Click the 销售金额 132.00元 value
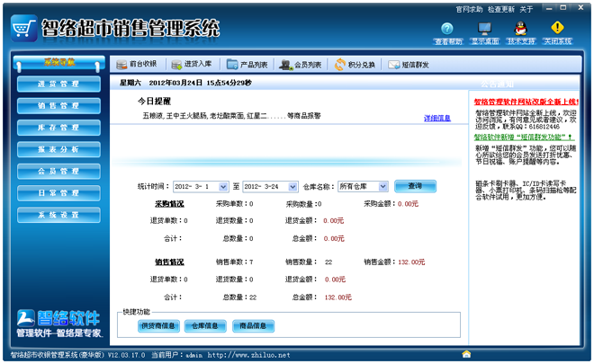This screenshot has height=364, width=594. pyautogui.click(x=411, y=262)
